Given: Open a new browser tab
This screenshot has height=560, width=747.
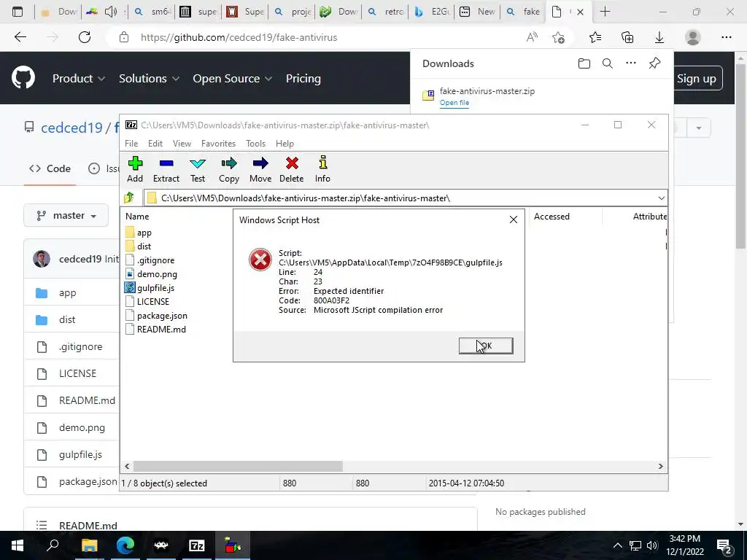Looking at the screenshot, I should pos(605,12).
